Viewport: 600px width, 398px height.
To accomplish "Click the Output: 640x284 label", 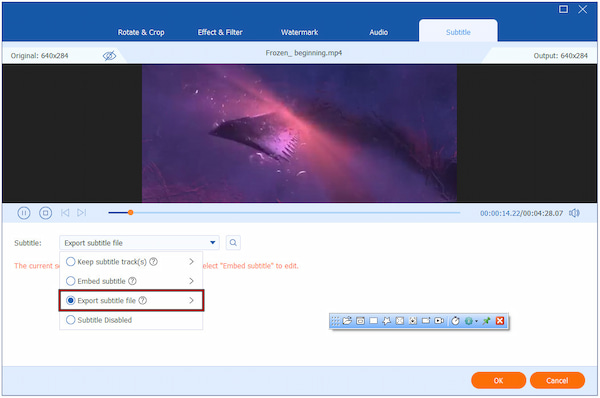I will [x=561, y=56].
